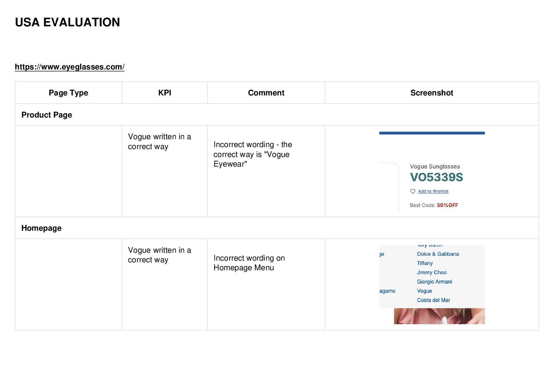Click the USA EVALUATION heading
The height and width of the screenshot is (392, 554).
point(67,22)
